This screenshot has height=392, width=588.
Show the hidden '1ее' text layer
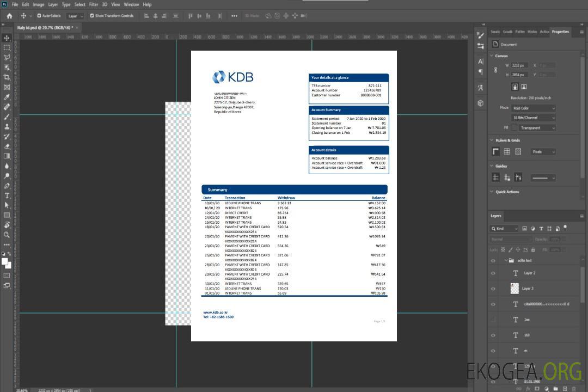click(x=493, y=320)
